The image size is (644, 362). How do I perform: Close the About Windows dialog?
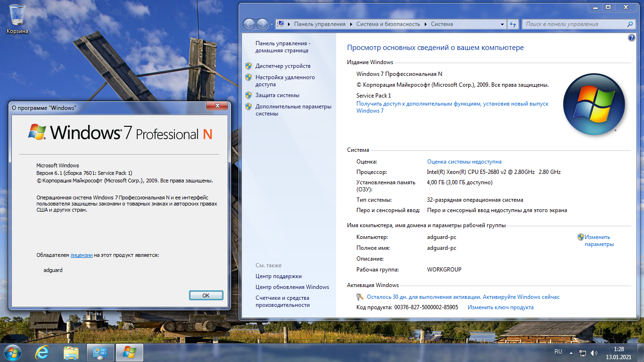[217, 106]
